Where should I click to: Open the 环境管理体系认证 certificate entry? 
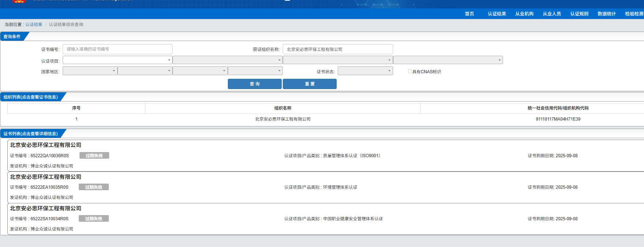(x=340, y=187)
